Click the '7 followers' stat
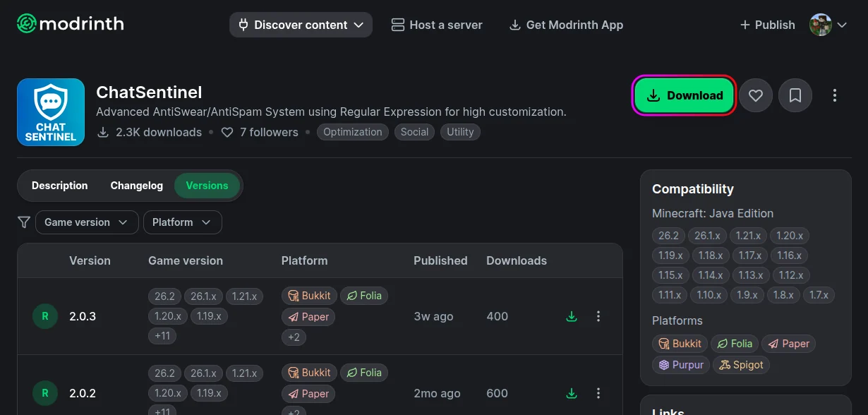868x415 pixels. 260,132
